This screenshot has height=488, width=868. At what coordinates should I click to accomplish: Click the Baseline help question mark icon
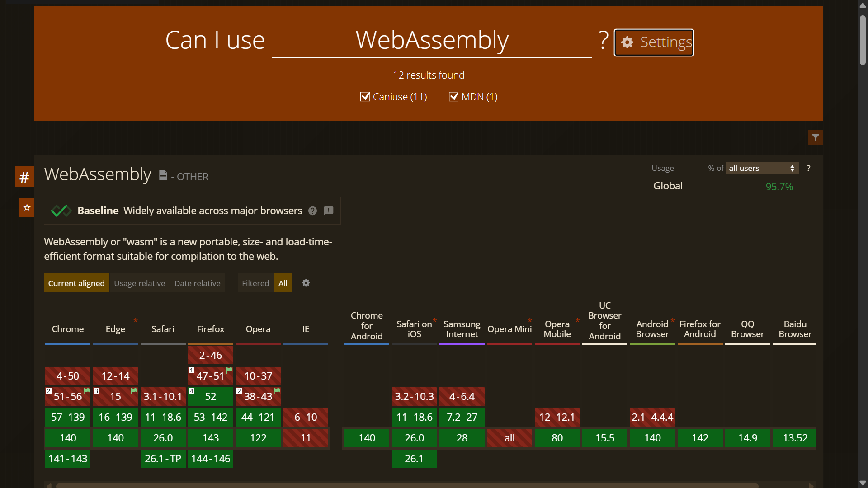(312, 211)
